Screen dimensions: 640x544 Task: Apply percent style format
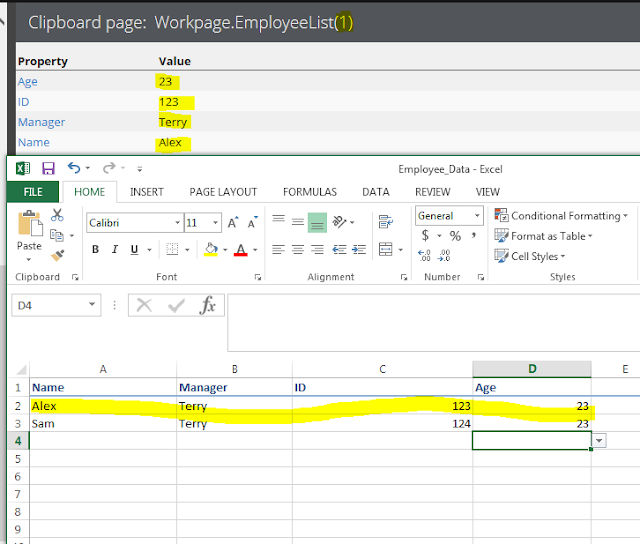[x=455, y=235]
